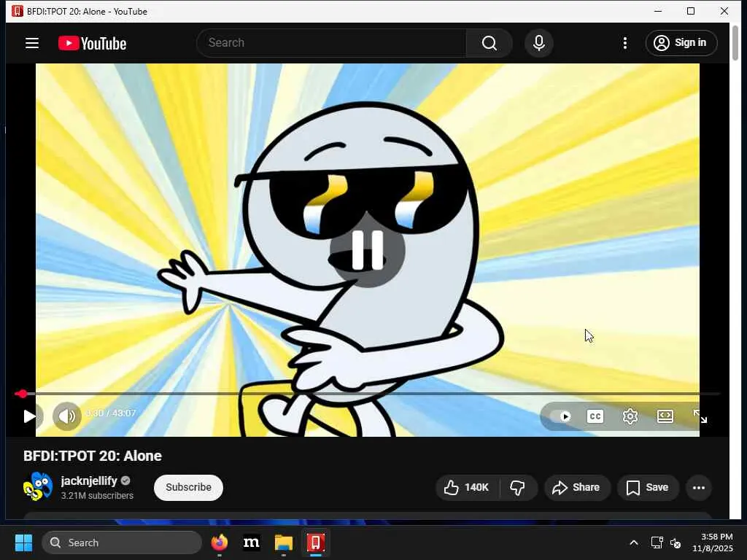This screenshot has width=747, height=560.
Task: Click the red active app taskbar icon
Action: (x=315, y=542)
